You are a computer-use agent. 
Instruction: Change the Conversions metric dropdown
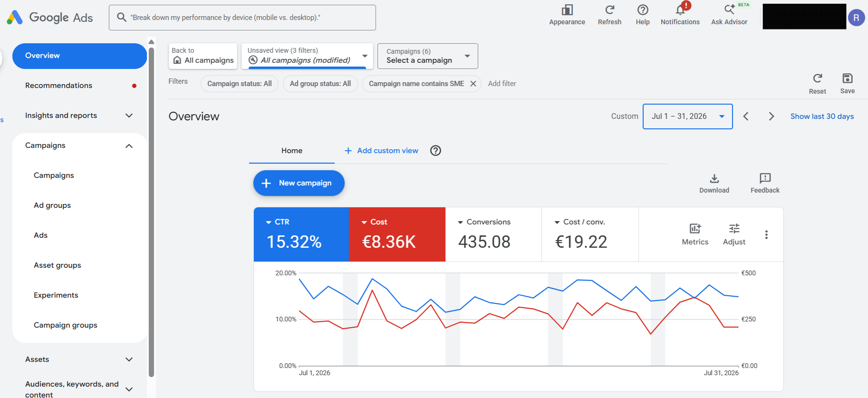tap(484, 222)
